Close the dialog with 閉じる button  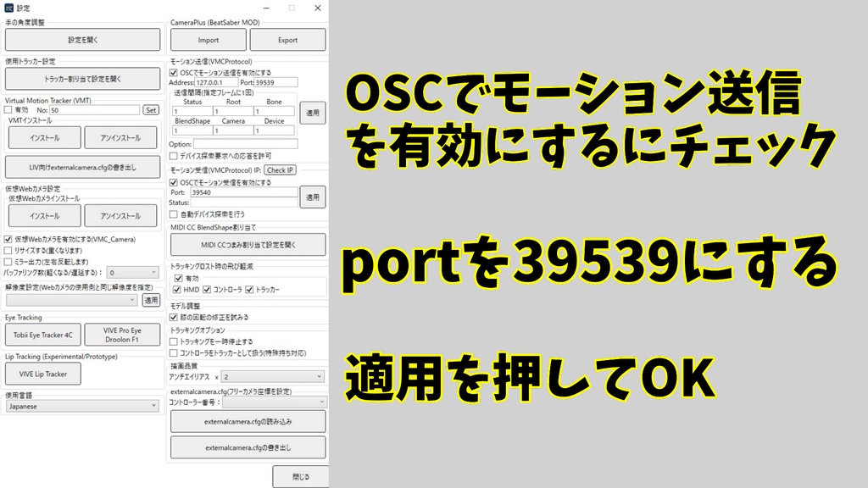(301, 476)
